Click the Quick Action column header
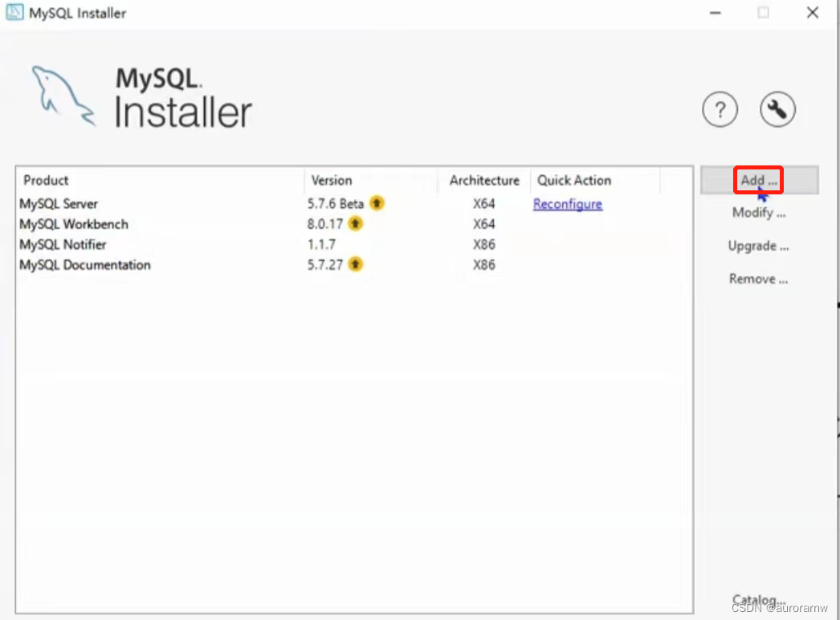Viewport: 840px width, 620px height. point(595,180)
